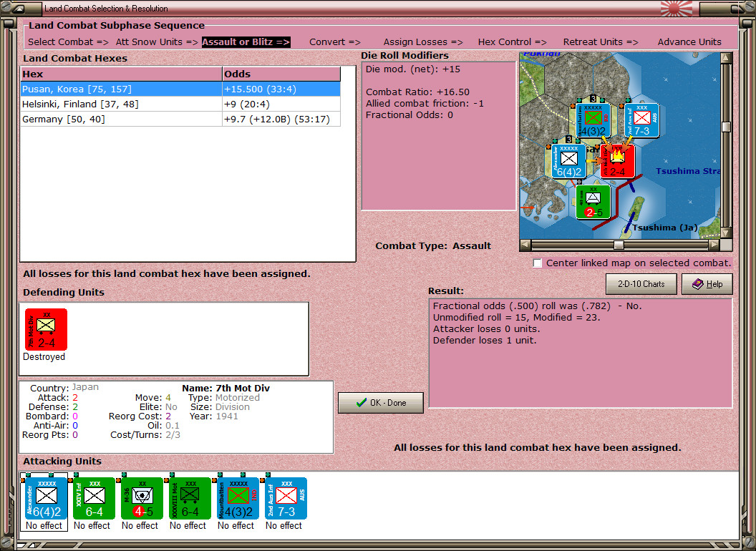Viewport: 756px width, 551px height.
Task: Click the destroyed 7th Mot Div defending unit
Action: [x=46, y=329]
